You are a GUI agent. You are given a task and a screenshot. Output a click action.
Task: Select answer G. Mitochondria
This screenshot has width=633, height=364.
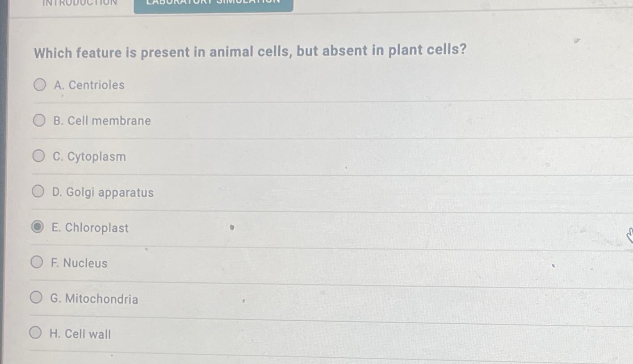tap(36, 298)
